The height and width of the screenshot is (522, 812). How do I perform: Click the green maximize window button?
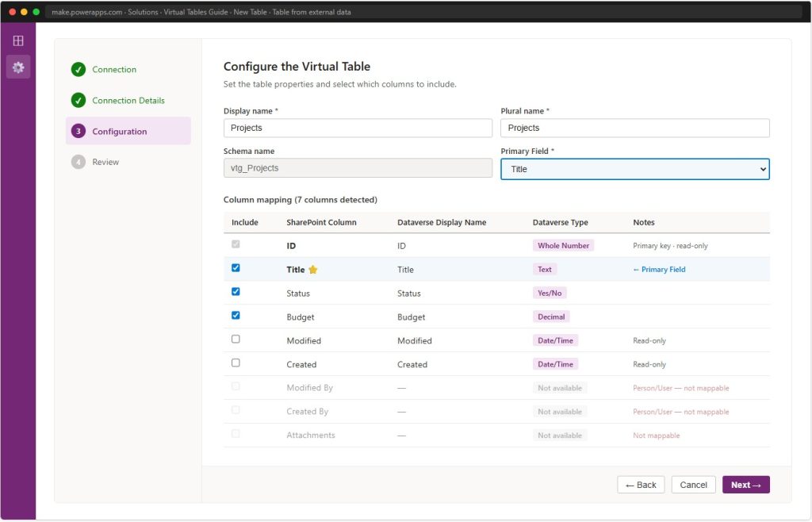click(x=36, y=11)
